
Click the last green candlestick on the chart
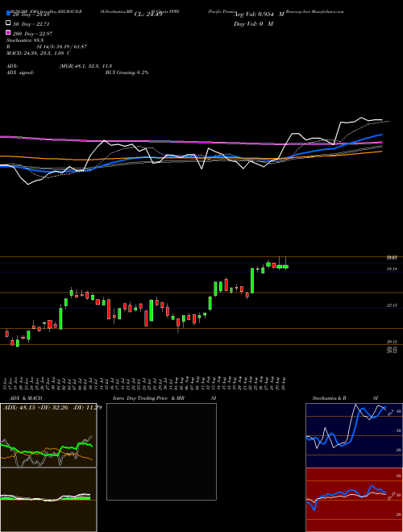tap(285, 267)
